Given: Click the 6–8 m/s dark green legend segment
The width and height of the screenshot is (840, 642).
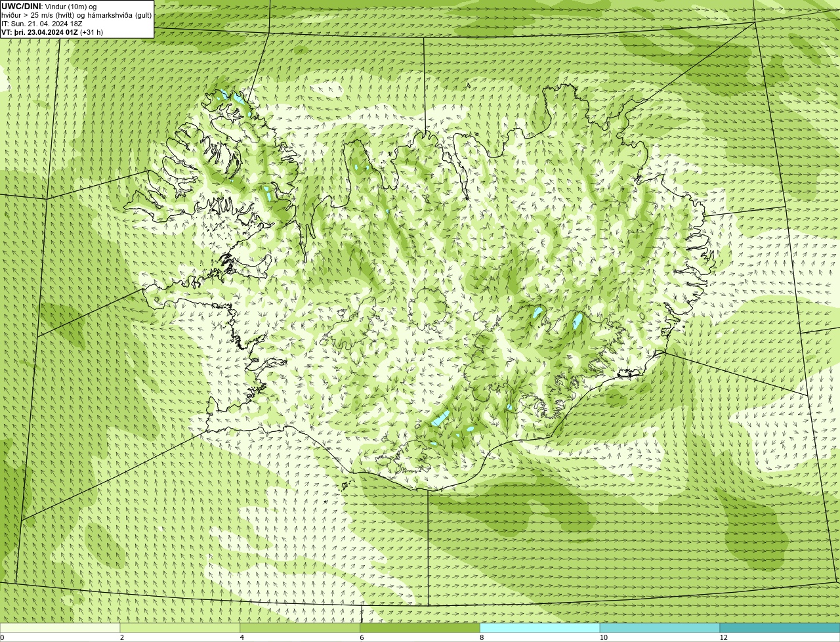Looking at the screenshot, I should [x=420, y=628].
